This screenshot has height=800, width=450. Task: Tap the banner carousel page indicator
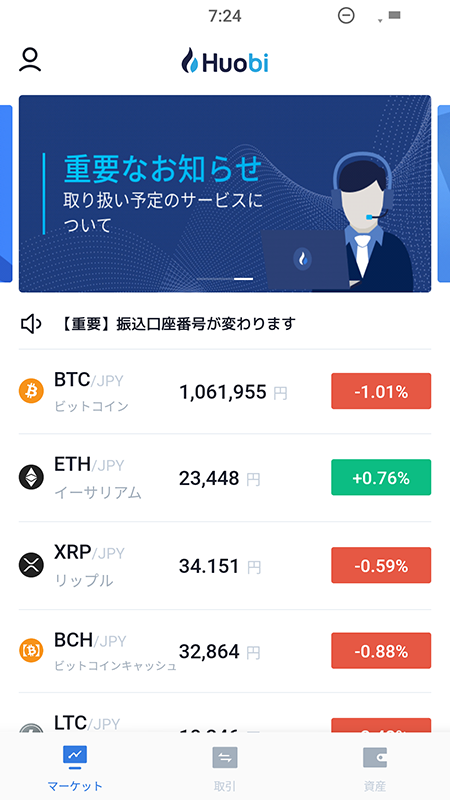click(225, 279)
